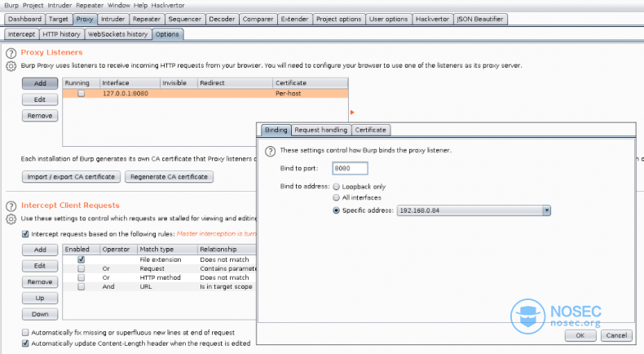Click Edit button for Proxy Listeners
644x354 pixels.
(x=40, y=100)
